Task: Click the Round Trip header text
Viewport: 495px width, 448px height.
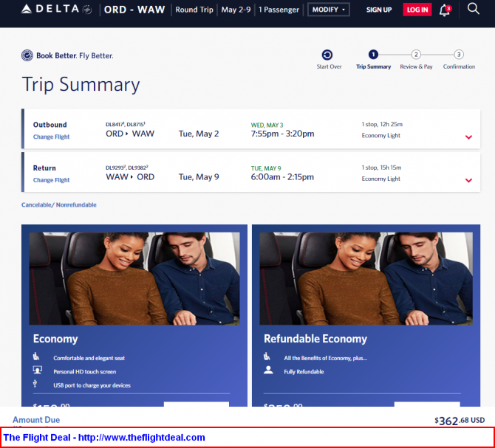Action: 194,10
